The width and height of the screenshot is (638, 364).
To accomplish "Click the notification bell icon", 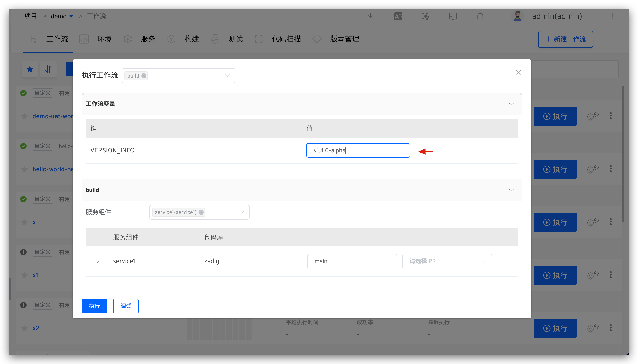I will click(480, 16).
